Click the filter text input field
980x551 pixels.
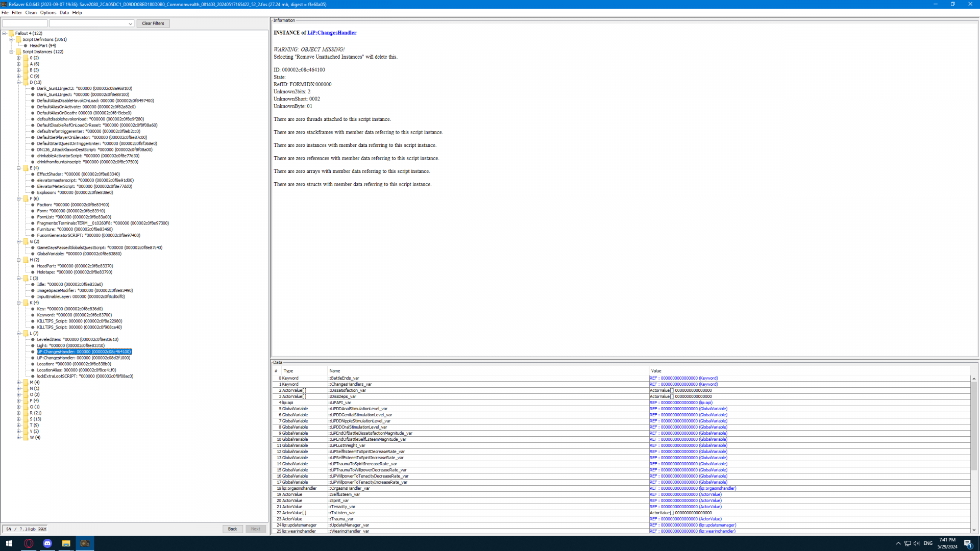click(24, 23)
